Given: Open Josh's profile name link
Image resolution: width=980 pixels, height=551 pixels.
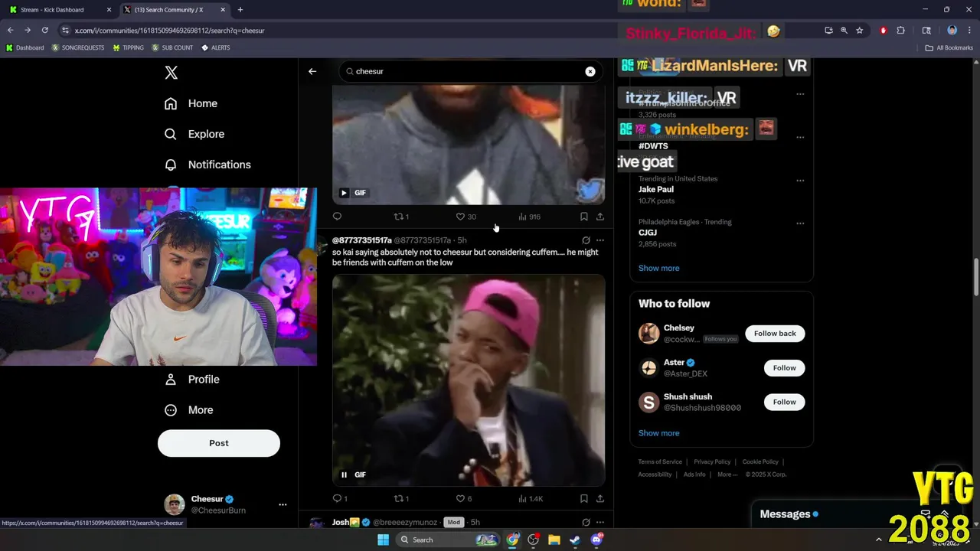Looking at the screenshot, I should coord(341,522).
